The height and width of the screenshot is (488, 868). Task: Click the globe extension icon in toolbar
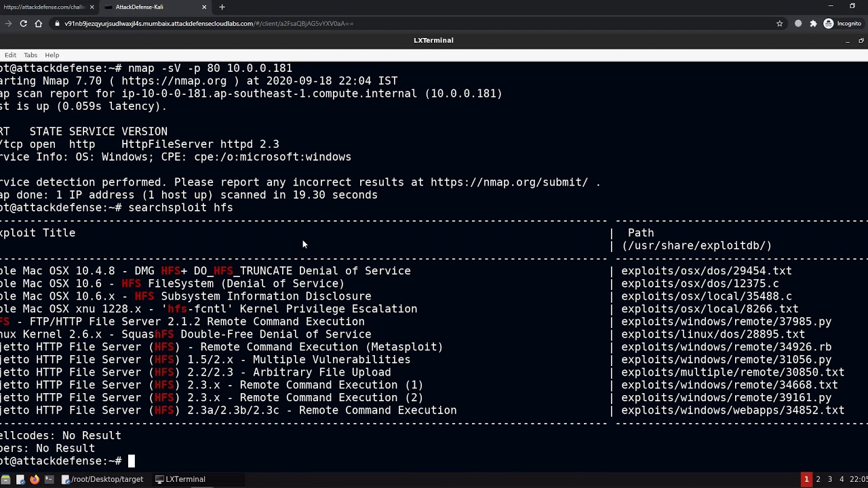click(798, 24)
